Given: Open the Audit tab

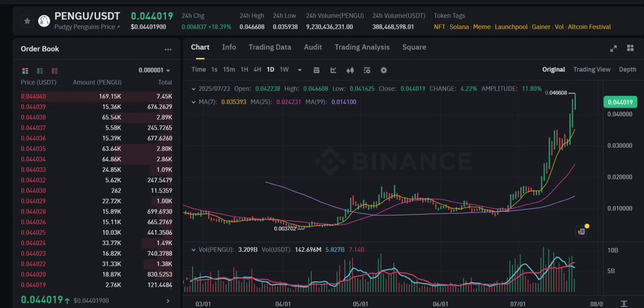Looking at the screenshot, I should pyautogui.click(x=313, y=47).
